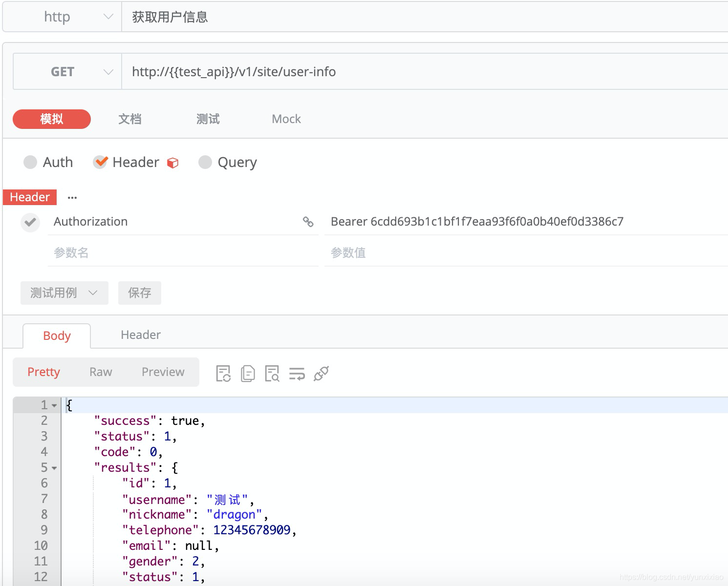728x586 pixels.
Task: Click the refresh response body icon
Action: pos(223,373)
